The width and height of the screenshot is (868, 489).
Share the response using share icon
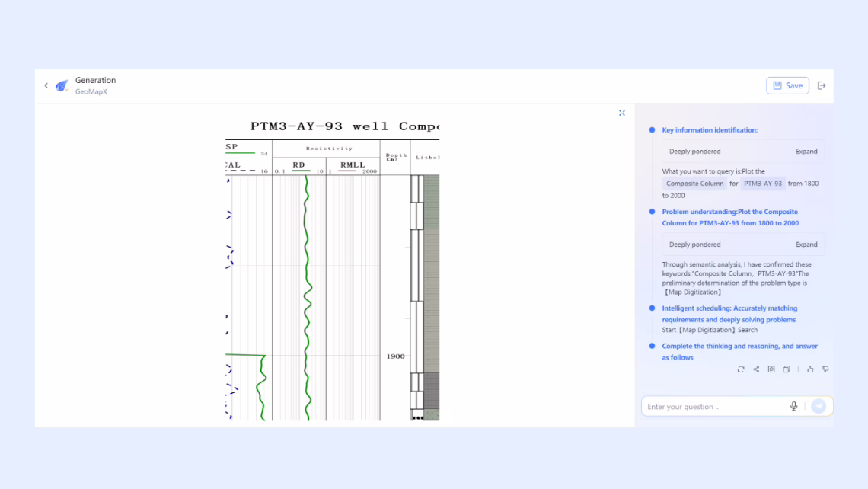[x=756, y=369]
